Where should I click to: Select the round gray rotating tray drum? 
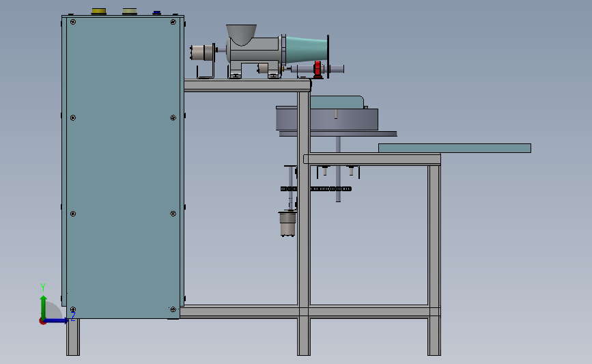(x=327, y=120)
